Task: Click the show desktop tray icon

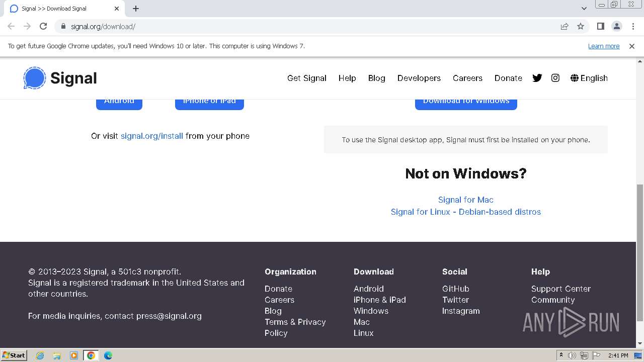Action: tap(638, 355)
